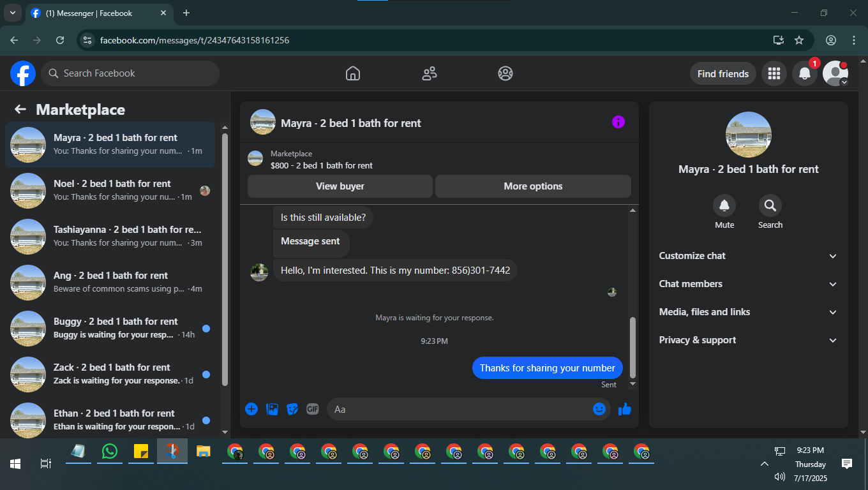This screenshot has width=868, height=490.
Task: Open the GIF picker icon
Action: [x=312, y=409]
